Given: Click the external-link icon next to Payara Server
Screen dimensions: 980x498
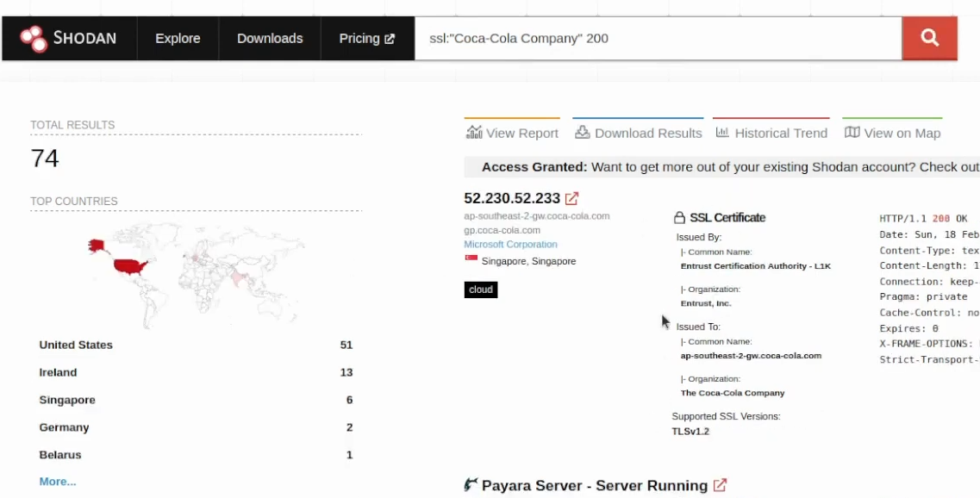Looking at the screenshot, I should 720,485.
